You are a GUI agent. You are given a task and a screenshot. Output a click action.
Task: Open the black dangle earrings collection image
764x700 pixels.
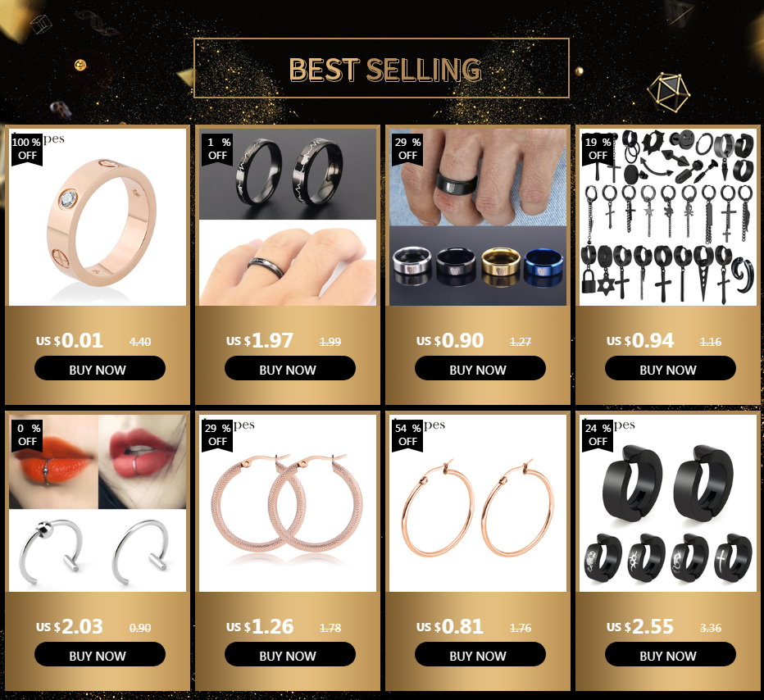(668, 217)
